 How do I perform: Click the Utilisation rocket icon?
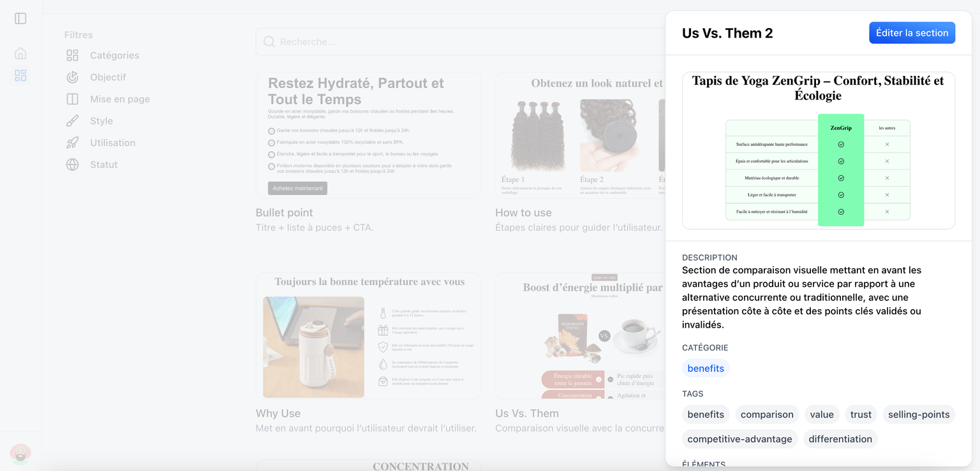(x=73, y=143)
